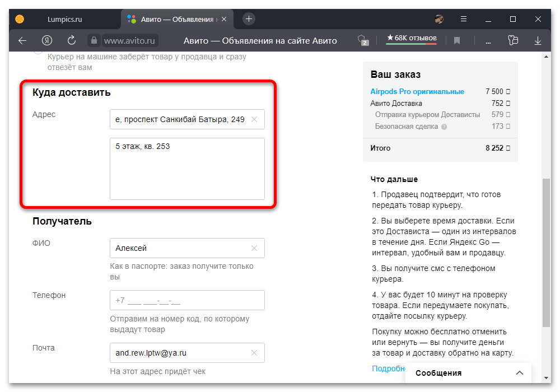
Task: Click the page vertical scrollbar thumb
Action: click(546, 253)
